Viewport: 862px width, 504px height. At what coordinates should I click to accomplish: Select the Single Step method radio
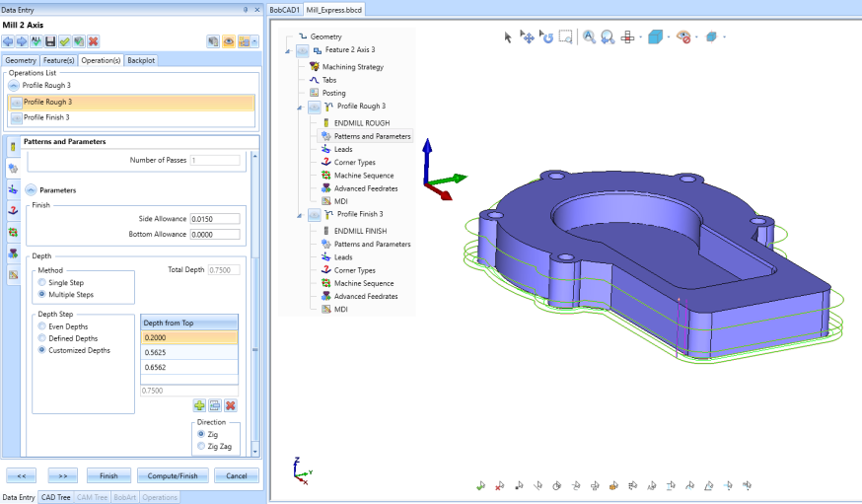41,283
